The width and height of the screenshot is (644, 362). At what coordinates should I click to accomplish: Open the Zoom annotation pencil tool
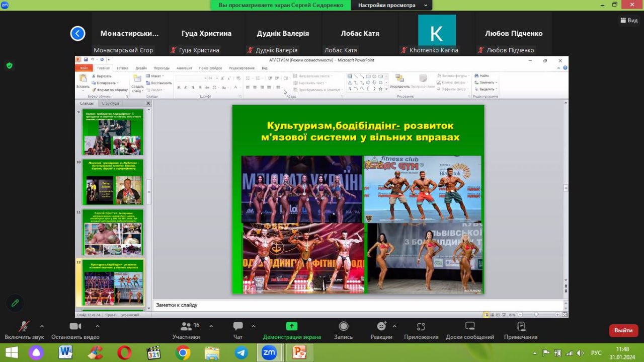(x=15, y=303)
